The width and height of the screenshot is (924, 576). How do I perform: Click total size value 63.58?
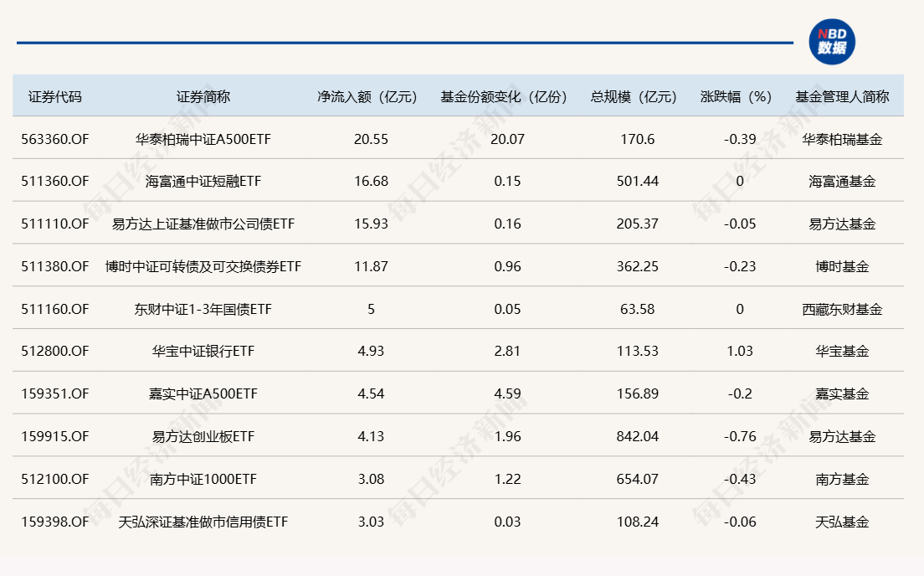[638, 309]
